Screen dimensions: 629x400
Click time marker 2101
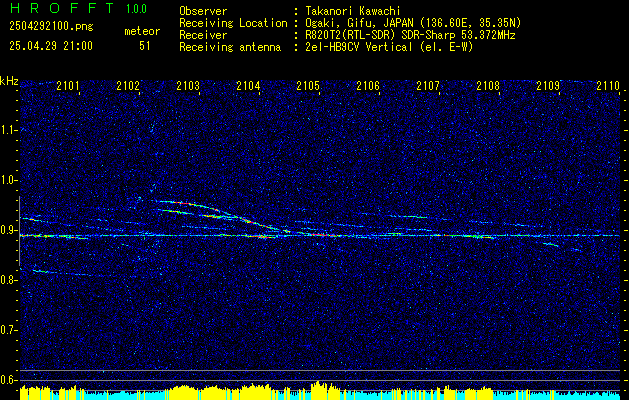click(x=68, y=85)
